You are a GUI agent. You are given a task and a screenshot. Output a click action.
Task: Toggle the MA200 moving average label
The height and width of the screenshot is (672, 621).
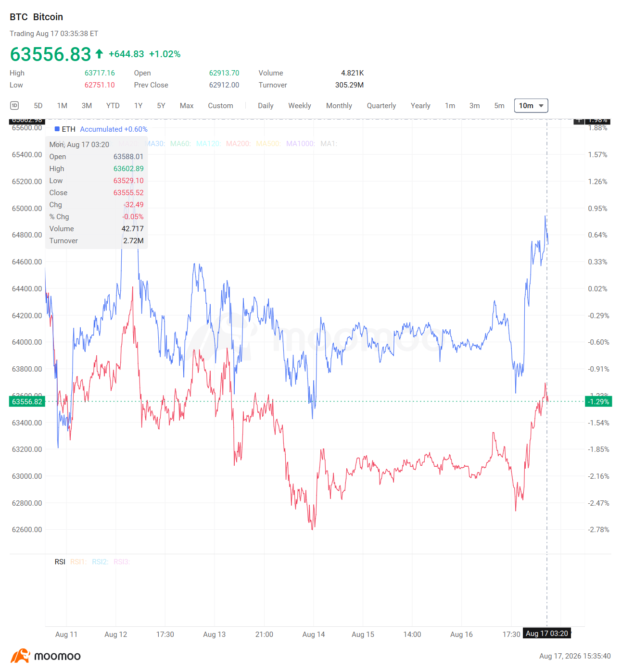click(238, 144)
